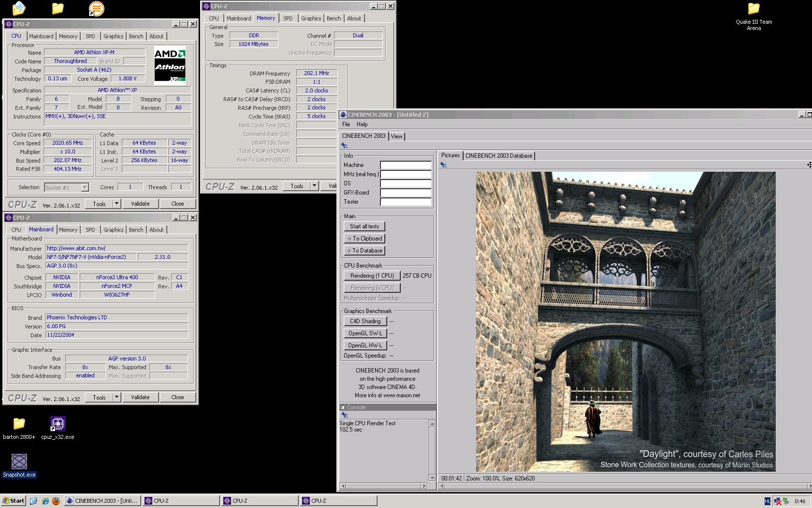Click the Tools button in the CPU-Z Memory window
Image resolution: width=812 pixels, height=508 pixels.
(297, 186)
